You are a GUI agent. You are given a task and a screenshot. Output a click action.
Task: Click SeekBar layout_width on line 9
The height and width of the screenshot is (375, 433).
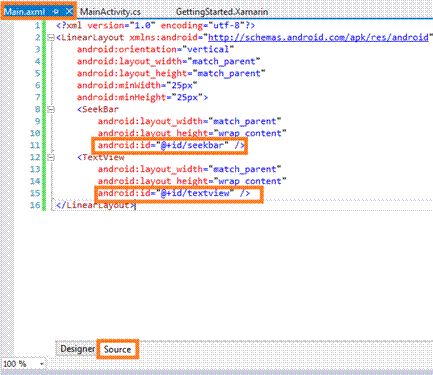189,121
